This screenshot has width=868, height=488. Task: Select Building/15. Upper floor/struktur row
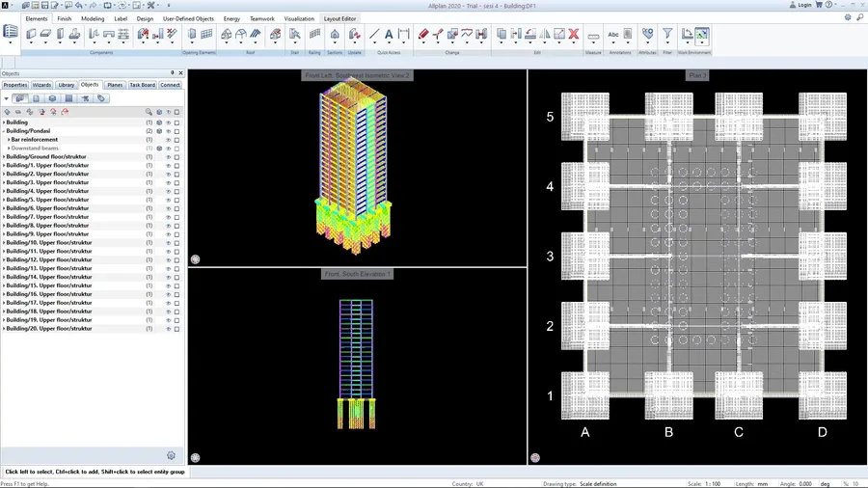[x=92, y=285]
